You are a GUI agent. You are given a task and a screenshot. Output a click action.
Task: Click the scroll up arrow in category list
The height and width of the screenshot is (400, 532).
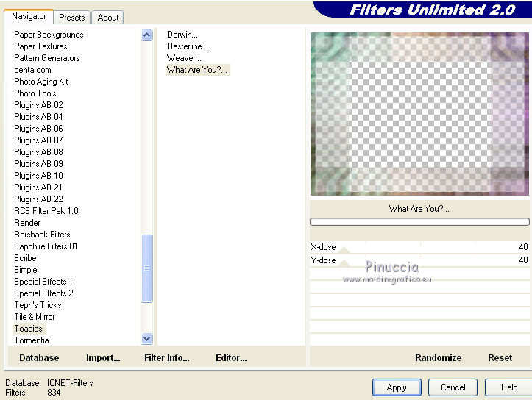point(147,35)
